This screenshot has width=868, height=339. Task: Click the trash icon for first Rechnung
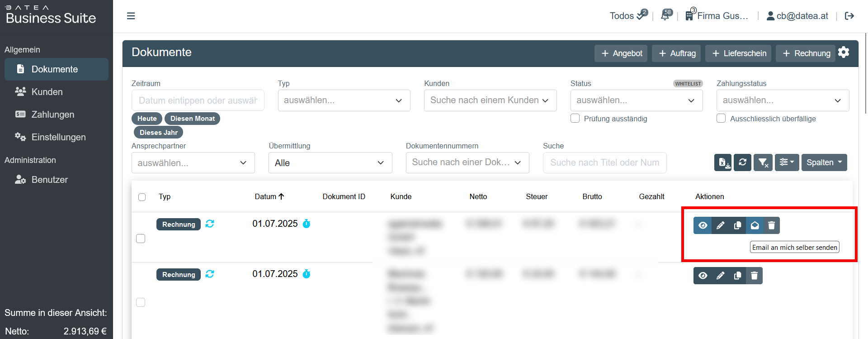[x=772, y=225]
